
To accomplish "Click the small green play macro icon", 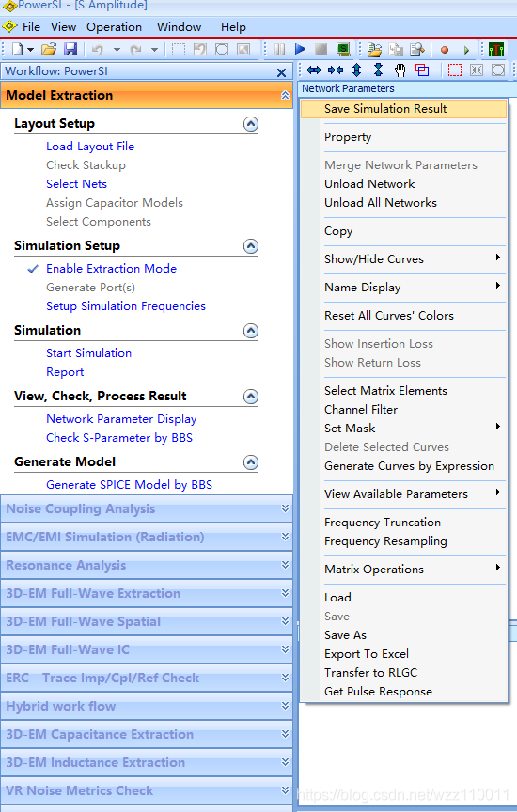I will (x=466, y=50).
